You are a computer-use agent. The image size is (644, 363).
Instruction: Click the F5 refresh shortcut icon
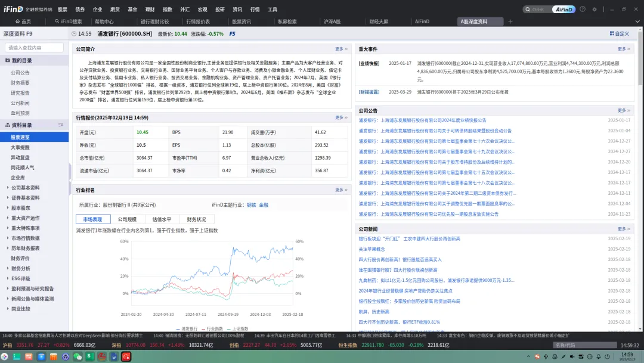[x=233, y=34]
